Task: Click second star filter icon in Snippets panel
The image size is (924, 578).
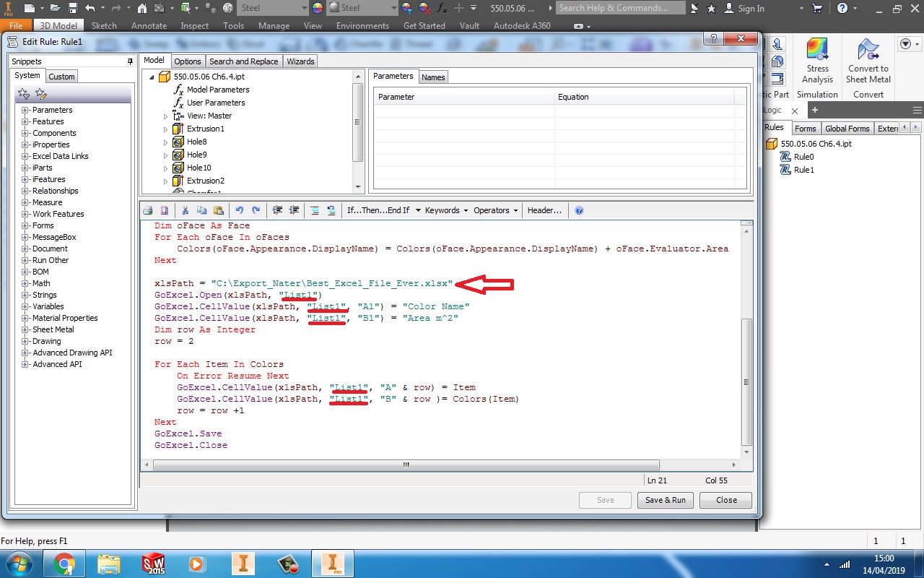Action: tap(40, 93)
